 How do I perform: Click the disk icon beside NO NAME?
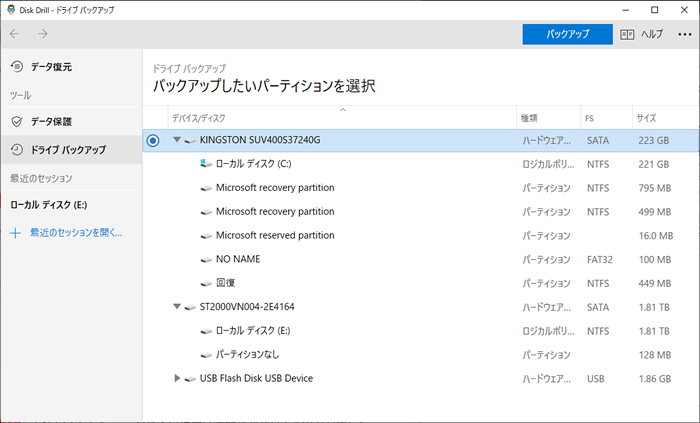206,260
